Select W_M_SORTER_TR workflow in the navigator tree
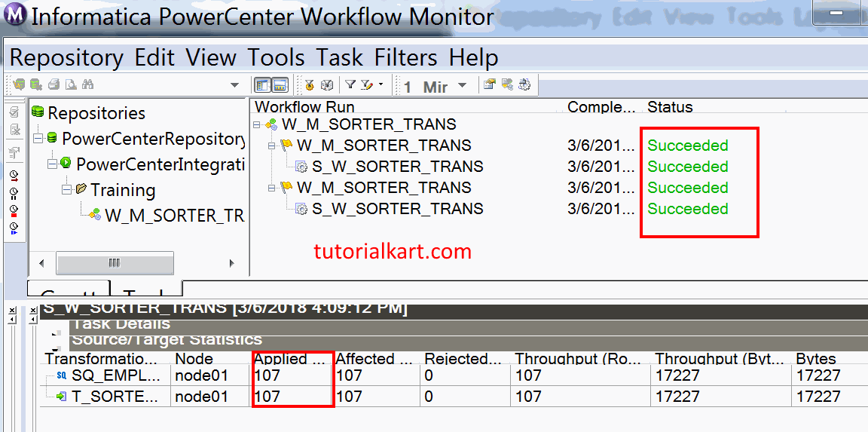Viewport: 868px width, 432px height. click(174, 215)
